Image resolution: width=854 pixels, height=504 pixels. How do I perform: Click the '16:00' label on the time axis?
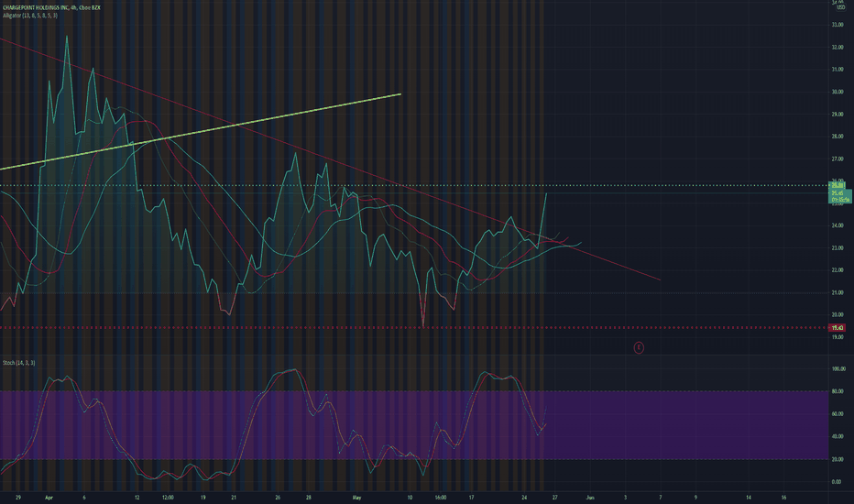[441, 498]
